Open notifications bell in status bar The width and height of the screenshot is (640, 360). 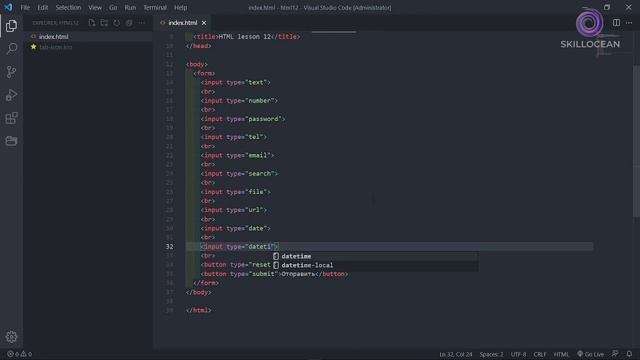tap(629, 354)
